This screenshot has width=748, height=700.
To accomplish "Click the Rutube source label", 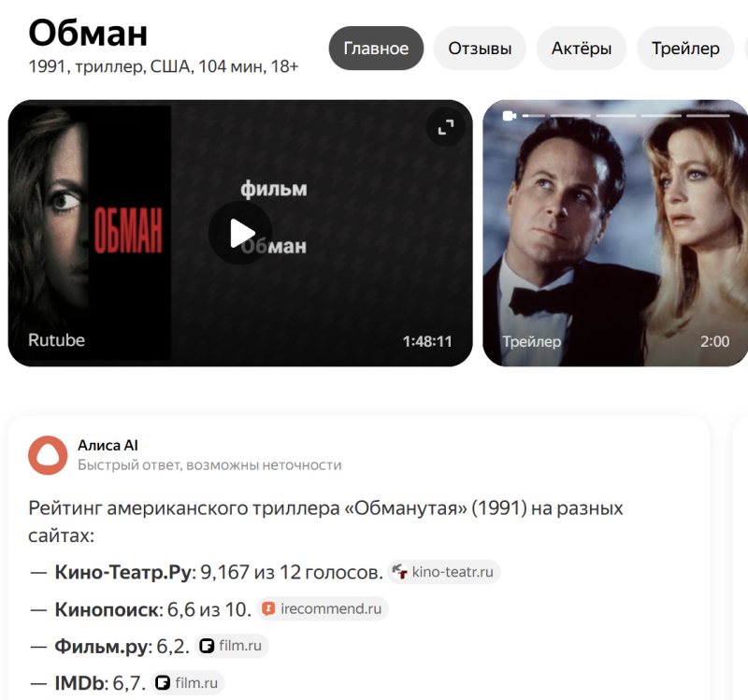I will pyautogui.click(x=56, y=340).
